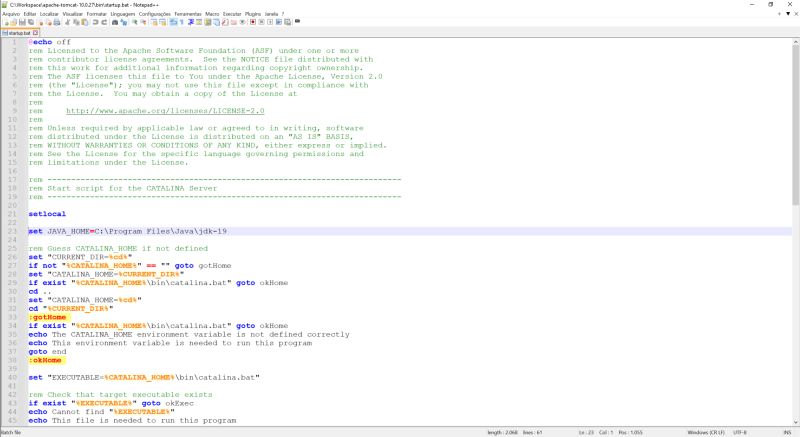
Task: Toggle synchronized vertical scrolling icon
Action: 154,22
